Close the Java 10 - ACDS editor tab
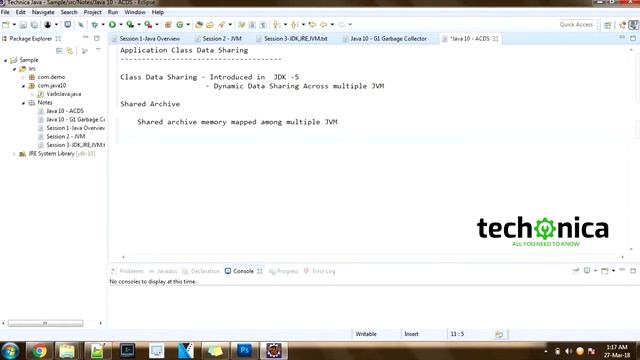 pos(495,39)
